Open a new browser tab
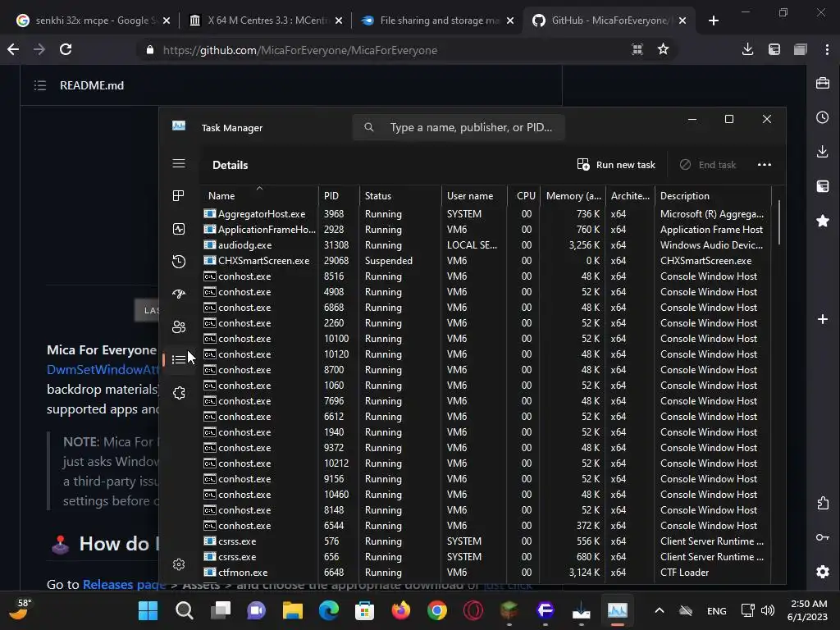 tap(713, 21)
